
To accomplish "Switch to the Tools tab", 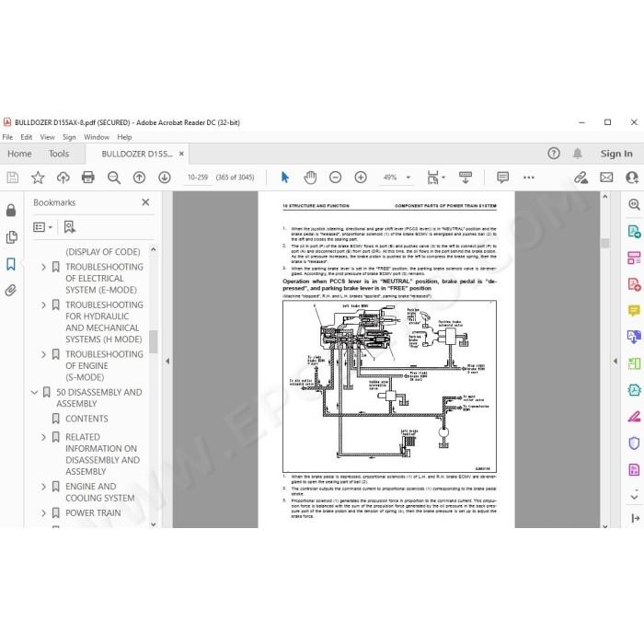I will coord(59,154).
